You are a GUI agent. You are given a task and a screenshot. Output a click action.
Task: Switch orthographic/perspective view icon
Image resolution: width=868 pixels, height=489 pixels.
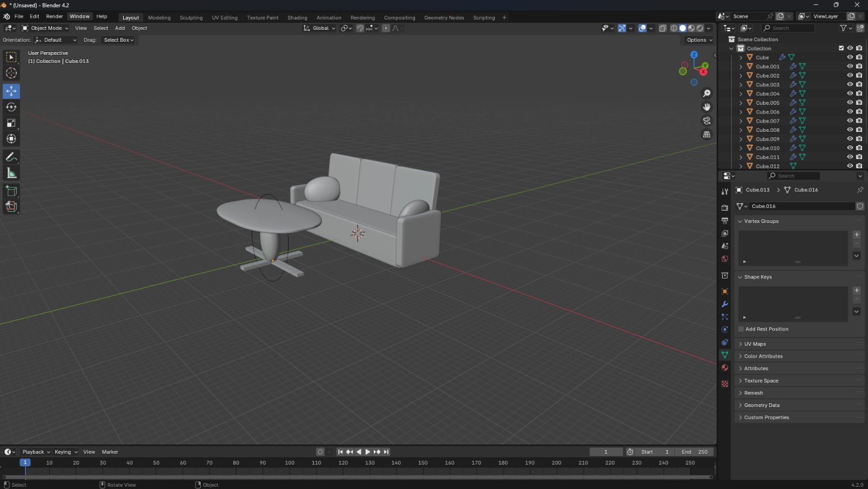point(707,134)
